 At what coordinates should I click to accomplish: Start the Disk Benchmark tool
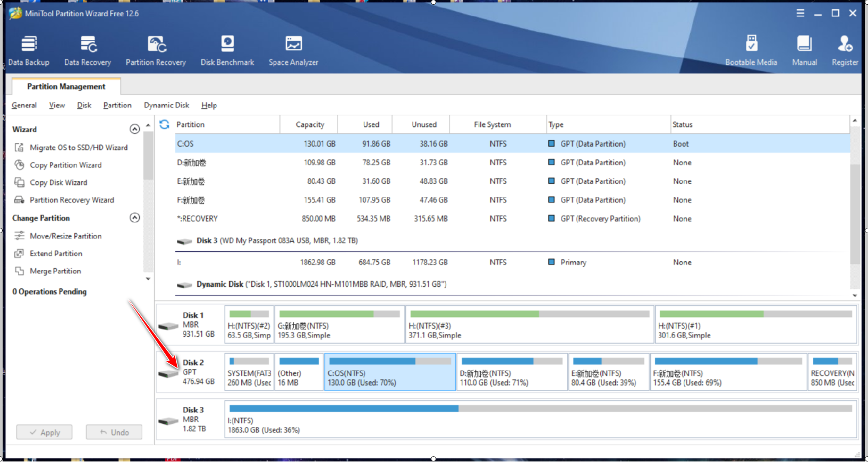click(x=227, y=51)
